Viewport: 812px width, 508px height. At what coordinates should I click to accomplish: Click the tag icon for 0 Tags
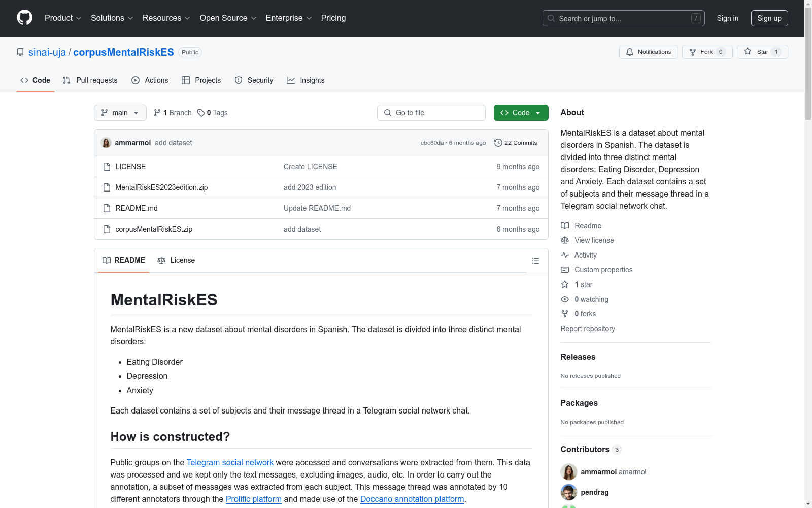coord(201,113)
